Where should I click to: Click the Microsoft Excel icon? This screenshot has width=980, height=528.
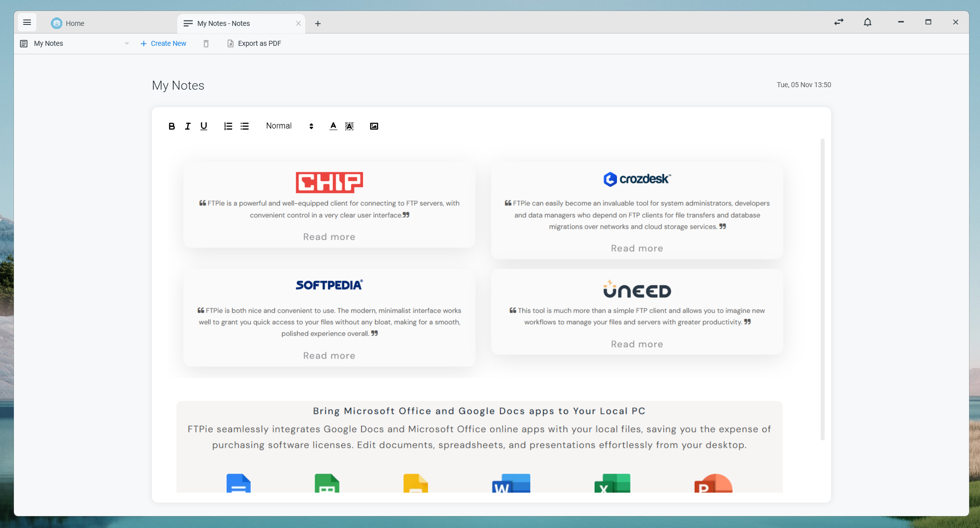[x=612, y=483]
